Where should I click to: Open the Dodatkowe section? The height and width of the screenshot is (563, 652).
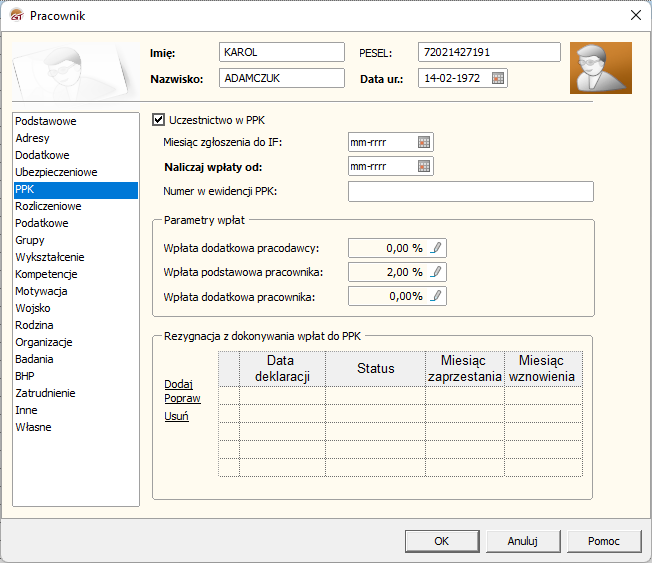pos(75,155)
